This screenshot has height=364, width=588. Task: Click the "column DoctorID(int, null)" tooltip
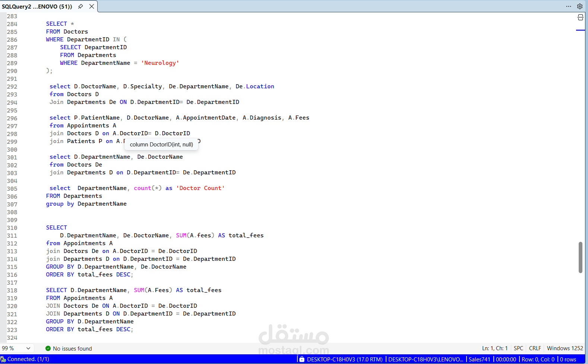click(x=161, y=145)
